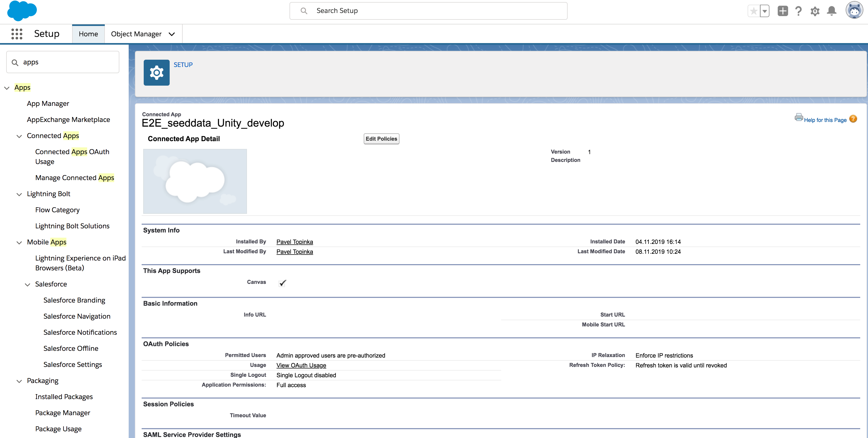The height and width of the screenshot is (438, 868).
Task: Click the SETUP breadcrumb link
Action: coord(183,65)
